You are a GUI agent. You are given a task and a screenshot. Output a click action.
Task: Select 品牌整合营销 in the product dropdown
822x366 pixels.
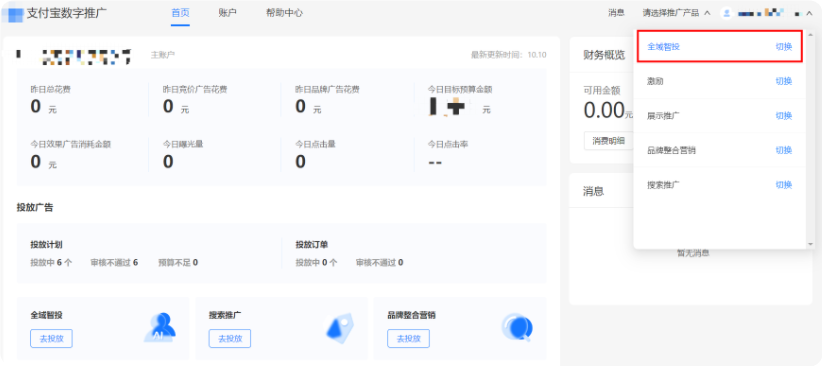[720, 150]
